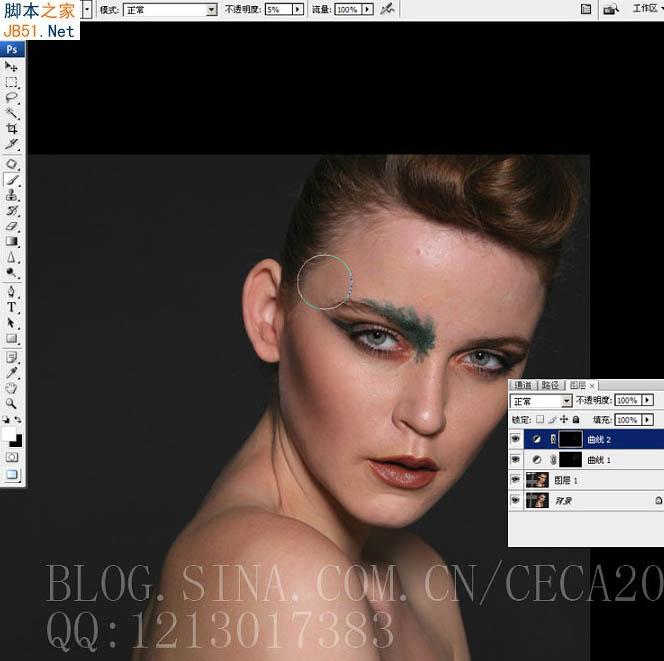Change screen mode button in toolbox

pos(12,475)
